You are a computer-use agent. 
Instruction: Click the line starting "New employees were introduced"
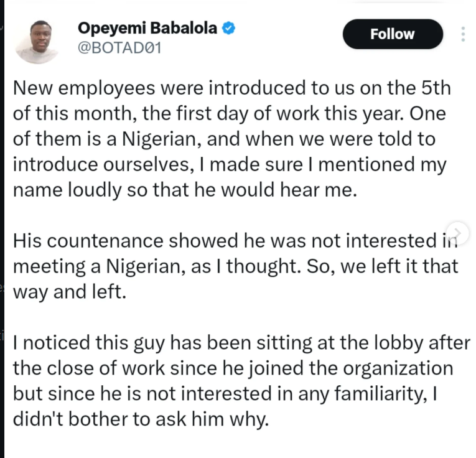(x=231, y=88)
